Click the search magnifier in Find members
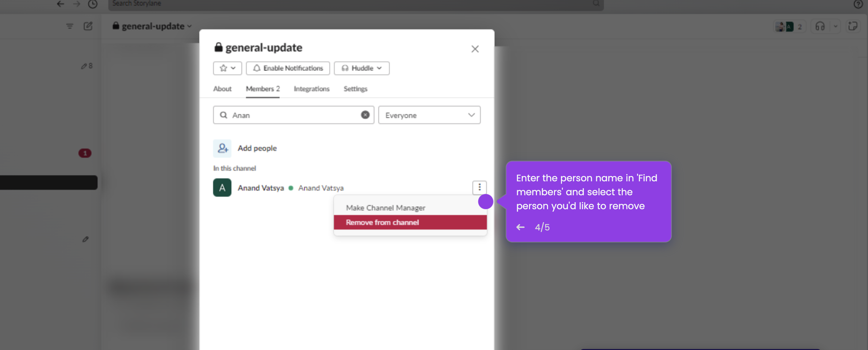Viewport: 868px width, 350px height. tap(223, 115)
